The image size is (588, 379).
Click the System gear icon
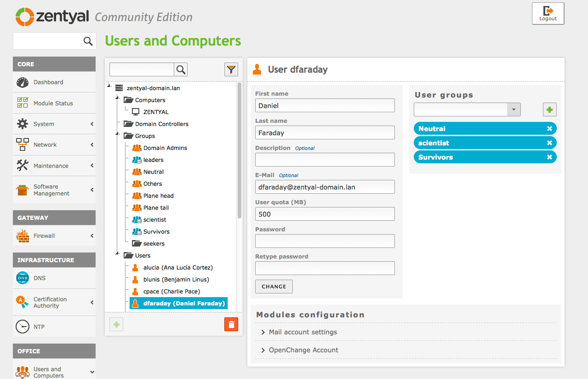(x=23, y=124)
